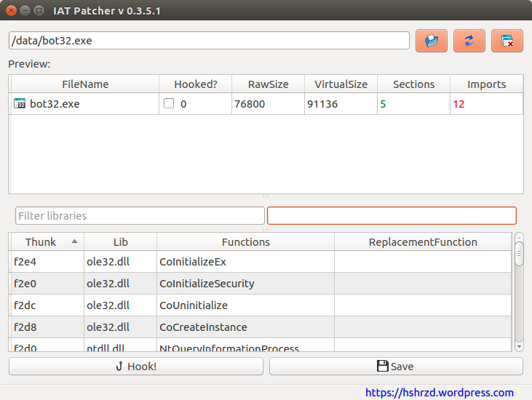Viewport: 532px width, 400px height.
Task: Click the FileName column header
Action: tap(85, 84)
